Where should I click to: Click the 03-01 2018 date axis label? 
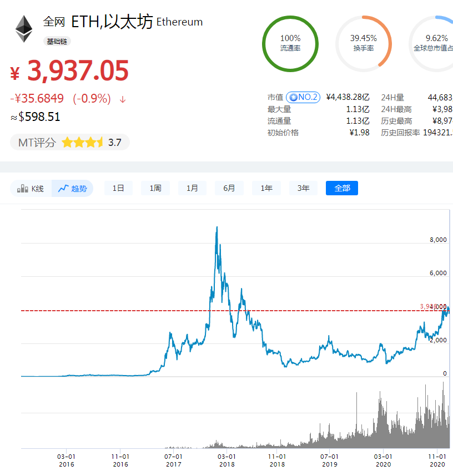227,460
